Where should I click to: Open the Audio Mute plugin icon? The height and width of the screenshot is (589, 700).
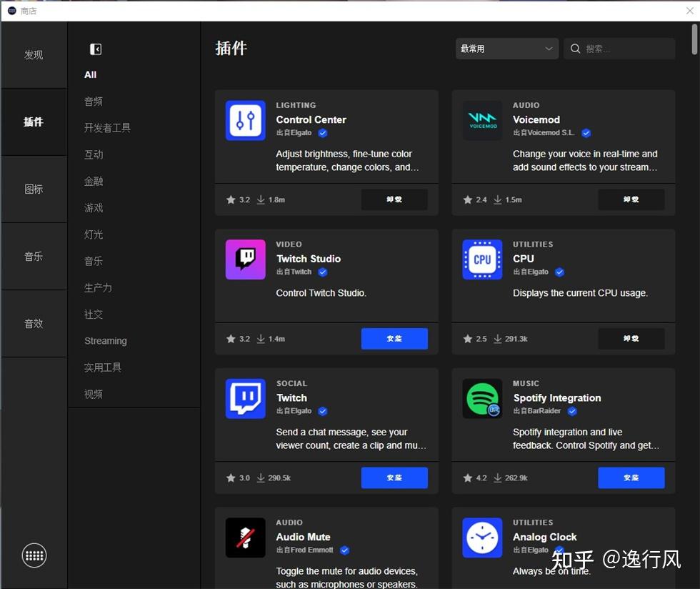[x=245, y=537]
